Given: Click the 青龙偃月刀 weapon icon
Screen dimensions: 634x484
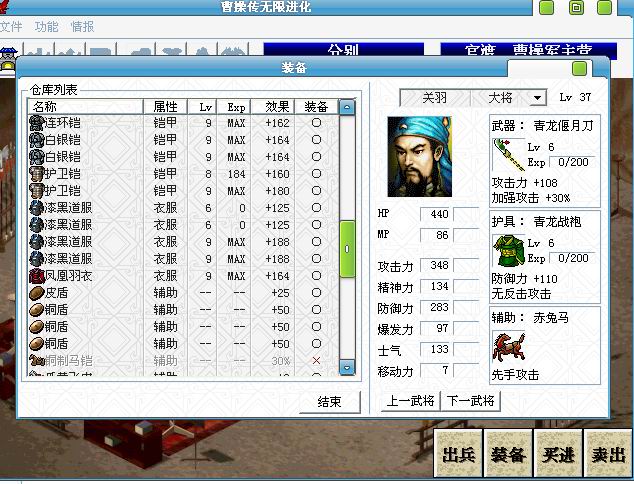Looking at the screenshot, I should 507,156.
